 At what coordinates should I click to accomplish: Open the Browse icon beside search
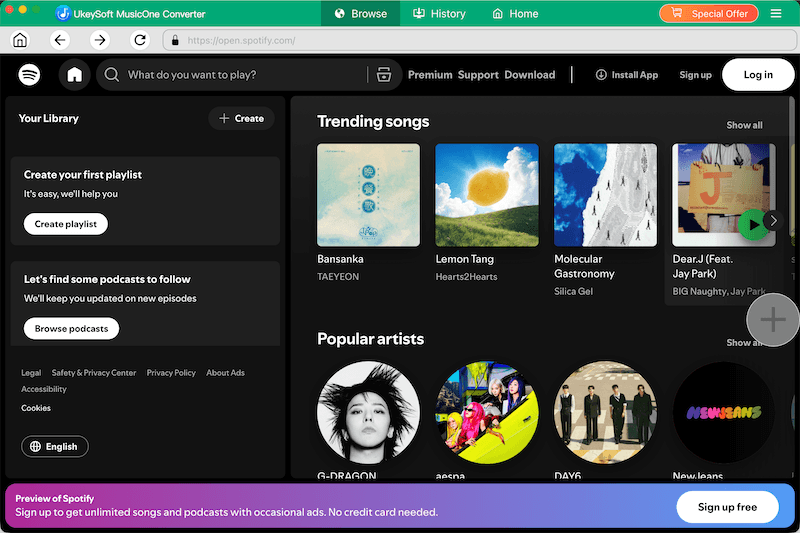[384, 74]
